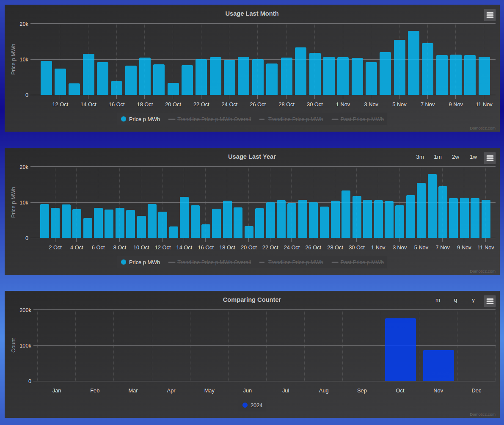Click the 12 Oct axis label in Last Month chart
This screenshot has height=425, width=504.
[x=60, y=105]
